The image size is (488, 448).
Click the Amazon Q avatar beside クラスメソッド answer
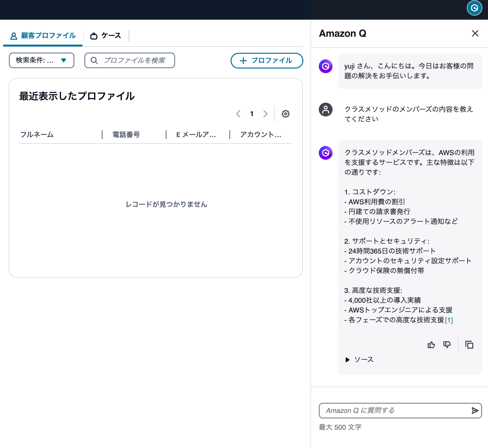(326, 153)
